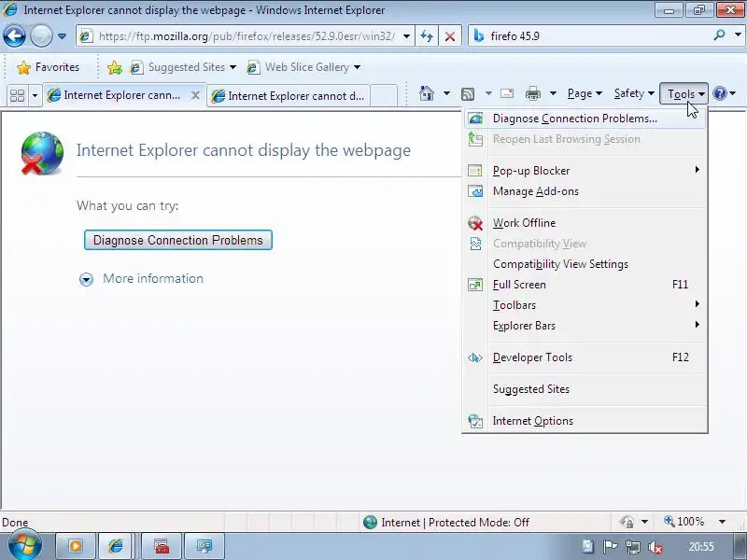The height and width of the screenshot is (560, 747).
Task: Click the Home toolbar icon
Action: click(x=427, y=94)
